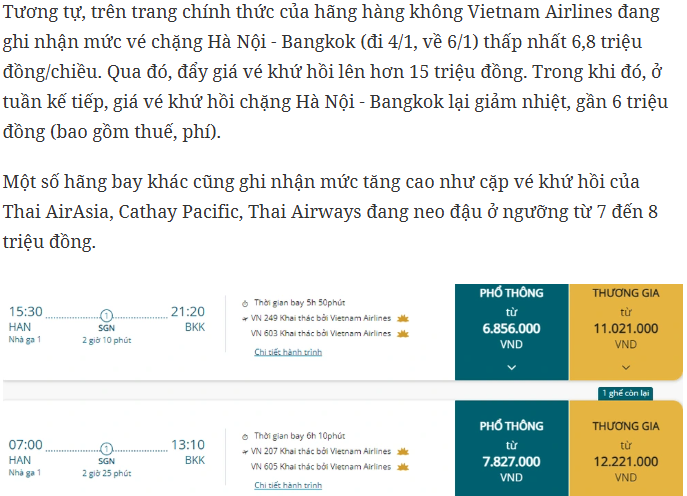Click the clock icon next to 6h 10phút

(x=245, y=436)
